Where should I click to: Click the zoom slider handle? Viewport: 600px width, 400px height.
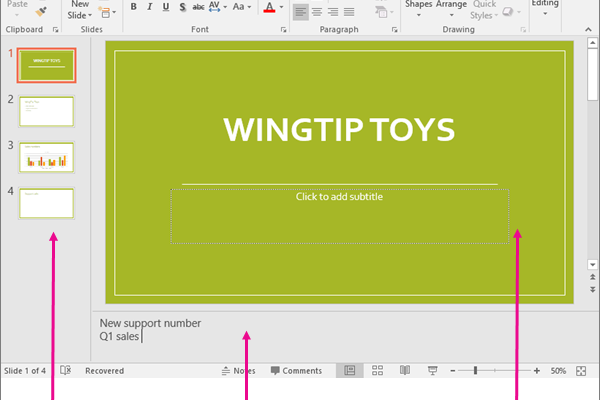click(475, 371)
